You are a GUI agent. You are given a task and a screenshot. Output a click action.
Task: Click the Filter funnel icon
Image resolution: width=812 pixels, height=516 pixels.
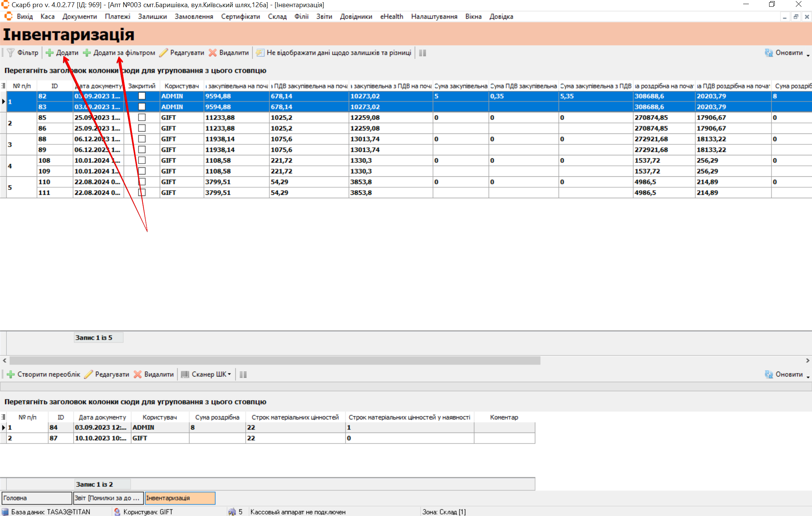11,53
